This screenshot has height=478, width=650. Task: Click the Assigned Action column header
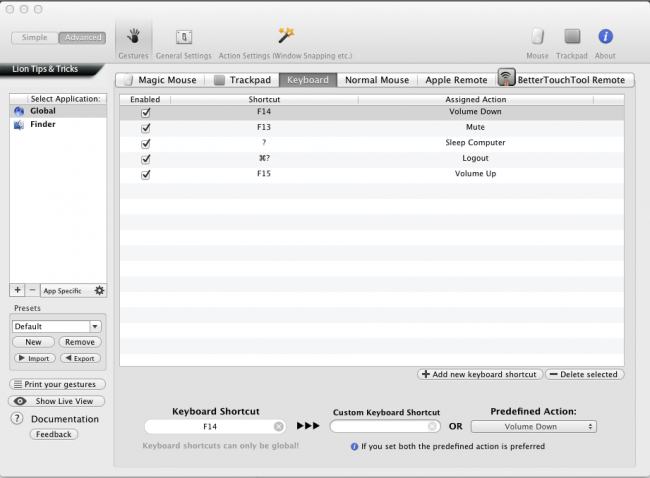(x=475, y=99)
